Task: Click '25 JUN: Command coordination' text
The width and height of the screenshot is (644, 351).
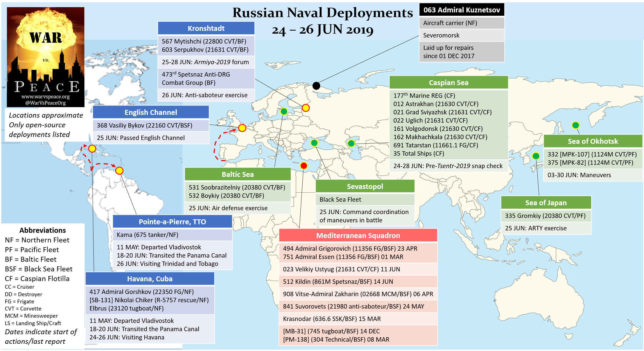Action: point(364,212)
